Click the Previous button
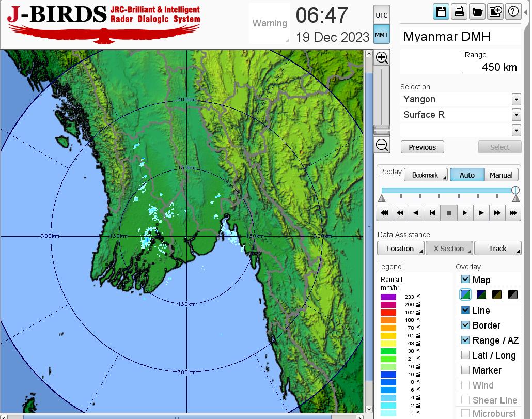Viewport: 532px width, 419px height. coord(422,147)
